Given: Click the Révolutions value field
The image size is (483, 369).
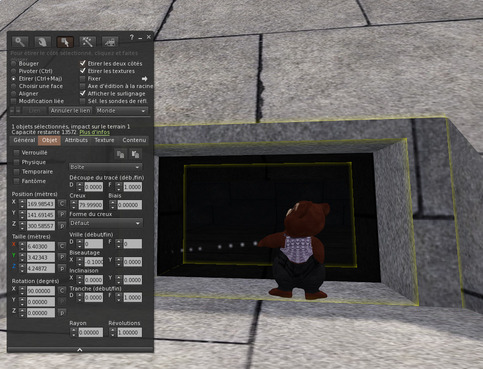Looking at the screenshot, I should 130,332.
